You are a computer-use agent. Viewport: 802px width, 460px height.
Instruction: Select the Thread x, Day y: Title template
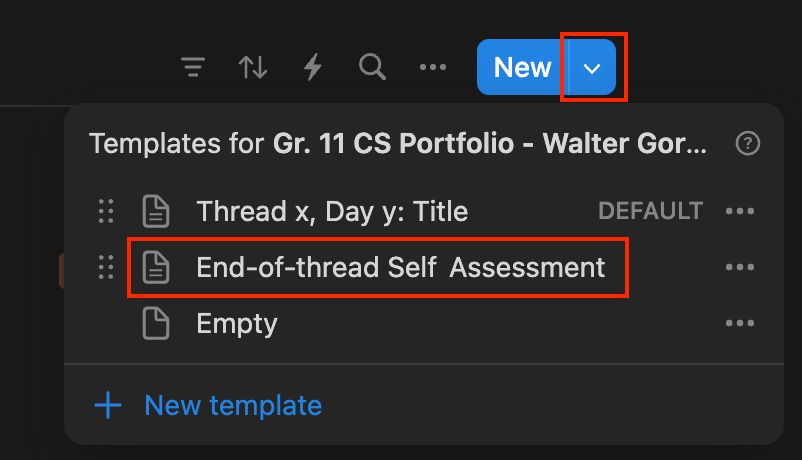pyautogui.click(x=332, y=212)
